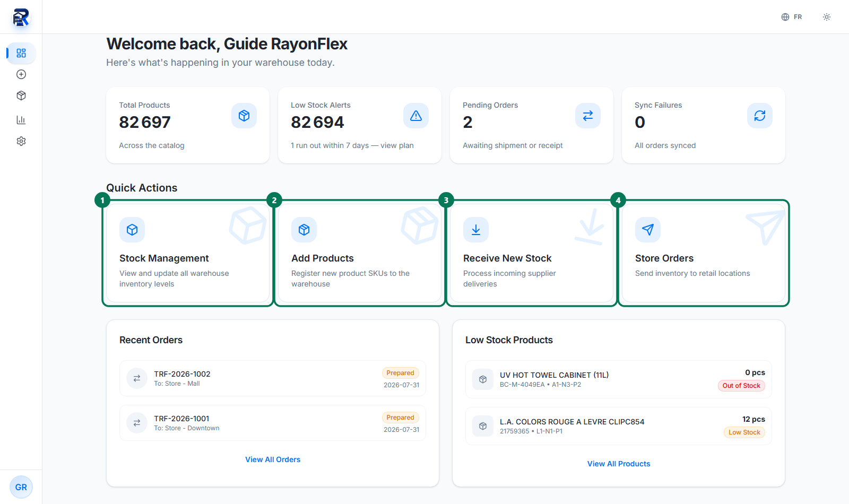Open the Add Products quick action
The image size is (849, 504).
coord(360,253)
